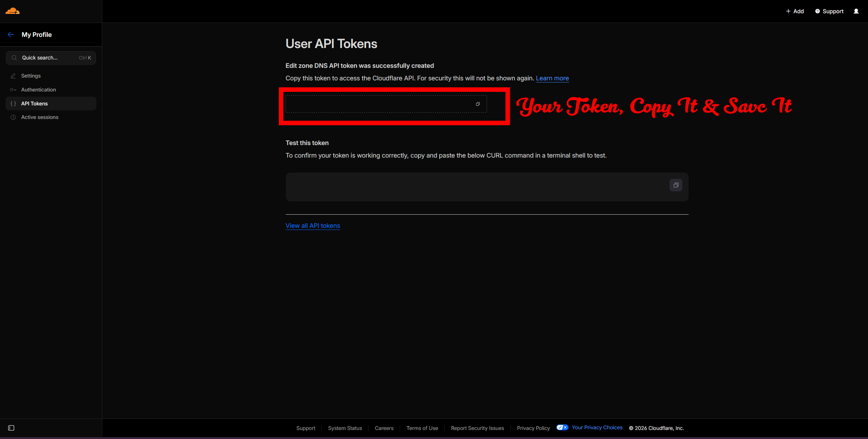The image size is (868, 439).
Task: Open Authentication in sidebar
Action: coord(38,90)
